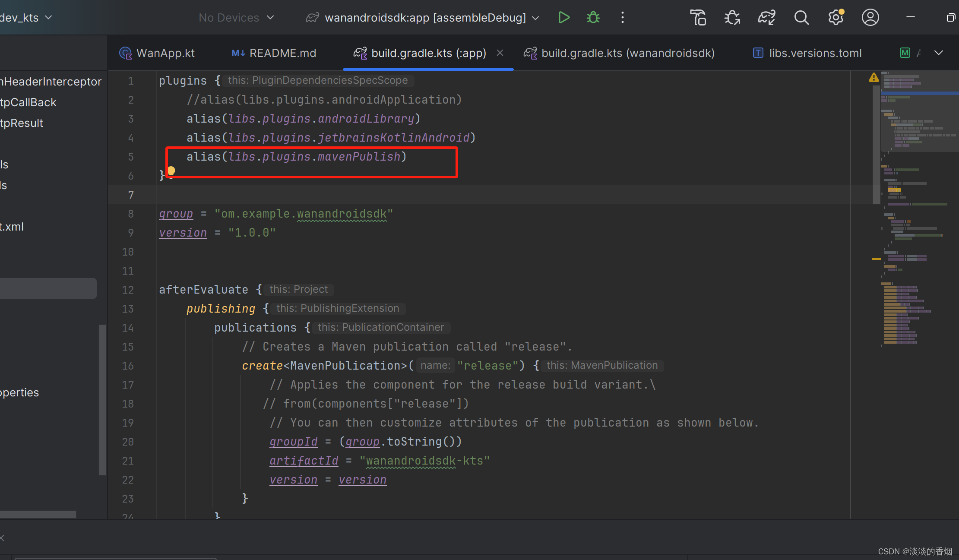This screenshot has height=560, width=959.
Task: Click the version property on line 9
Action: (x=183, y=233)
